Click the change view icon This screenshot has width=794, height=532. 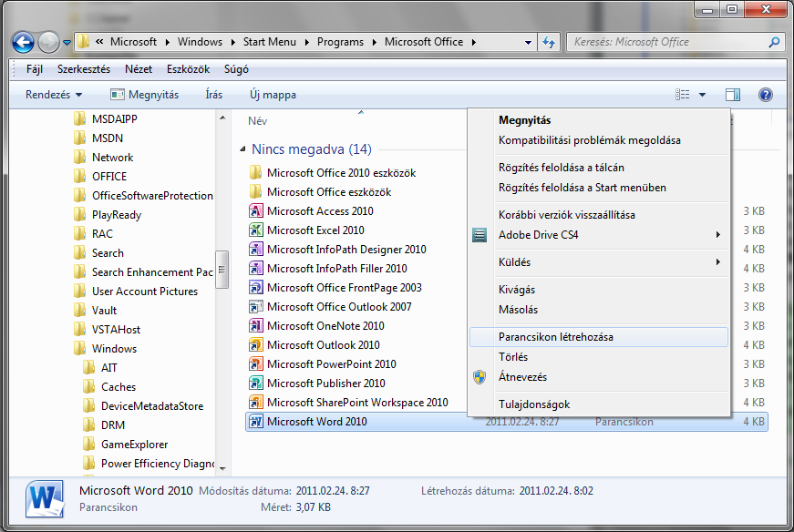682,95
